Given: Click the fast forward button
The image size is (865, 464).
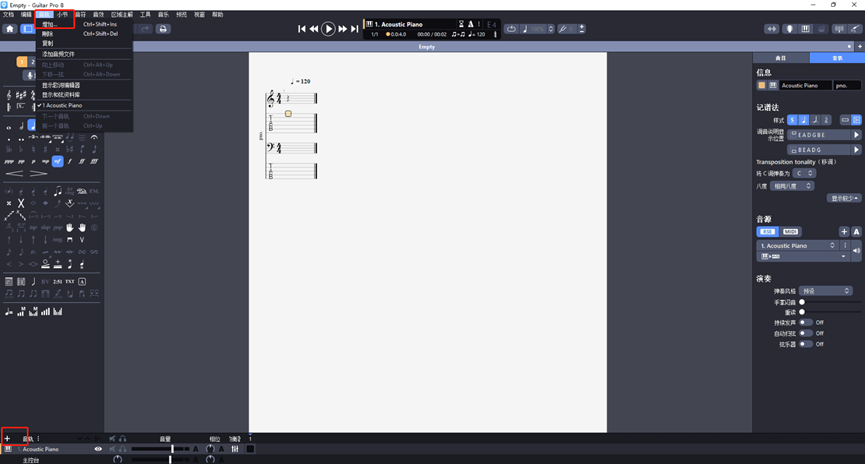Looking at the screenshot, I should coord(342,29).
